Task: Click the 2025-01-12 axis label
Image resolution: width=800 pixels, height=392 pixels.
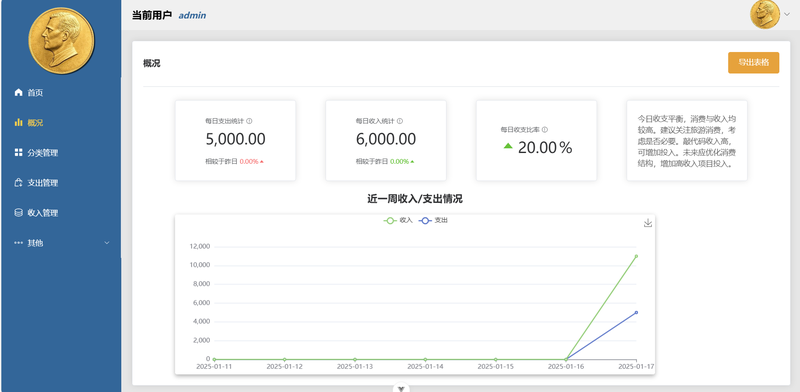Action: coord(284,366)
